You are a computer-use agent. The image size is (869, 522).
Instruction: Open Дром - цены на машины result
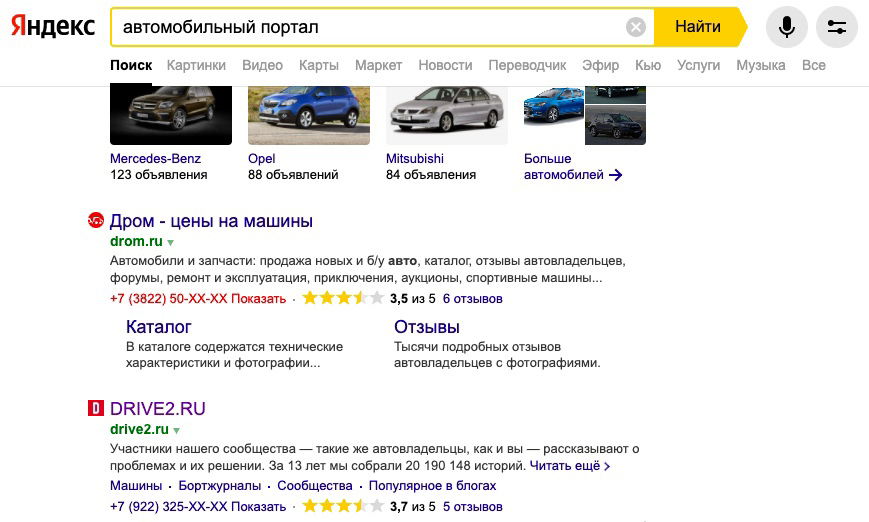[x=211, y=221]
